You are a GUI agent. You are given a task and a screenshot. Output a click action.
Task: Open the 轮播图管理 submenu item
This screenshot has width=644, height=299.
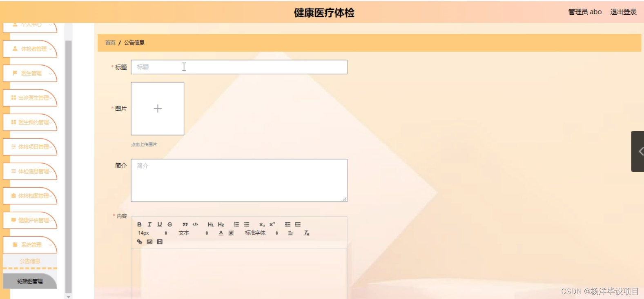point(30,281)
